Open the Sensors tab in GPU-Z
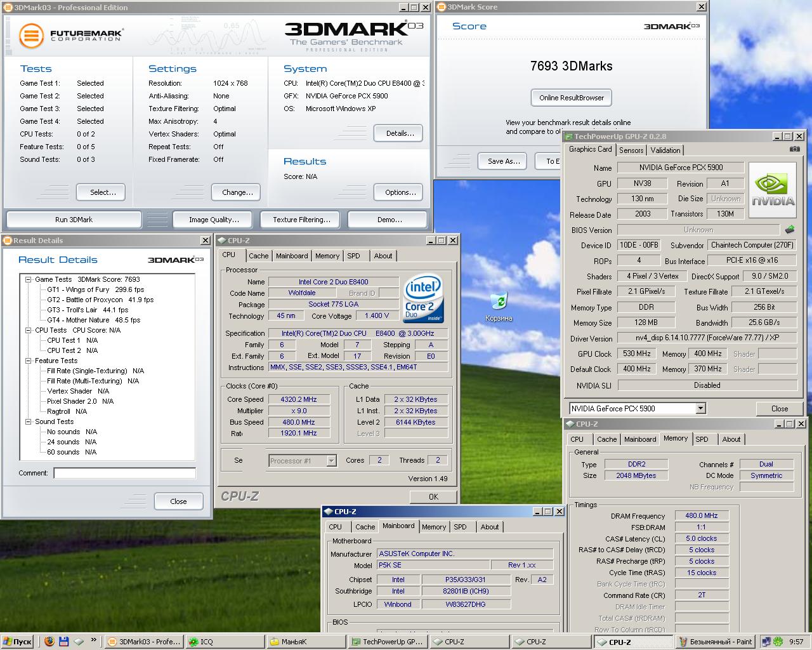Screen dimensions: 812x650 coord(631,150)
